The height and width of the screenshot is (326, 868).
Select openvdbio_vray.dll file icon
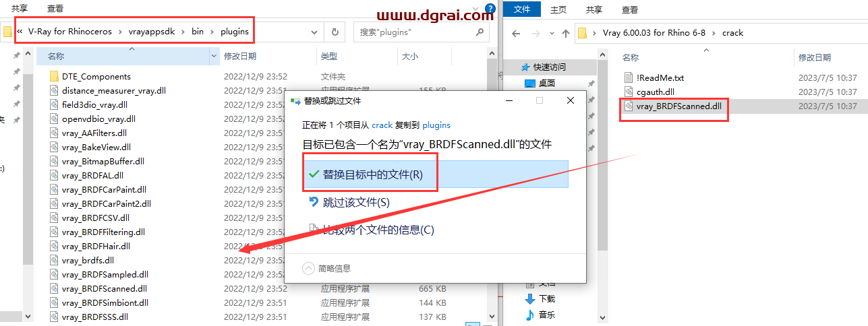tap(55, 119)
